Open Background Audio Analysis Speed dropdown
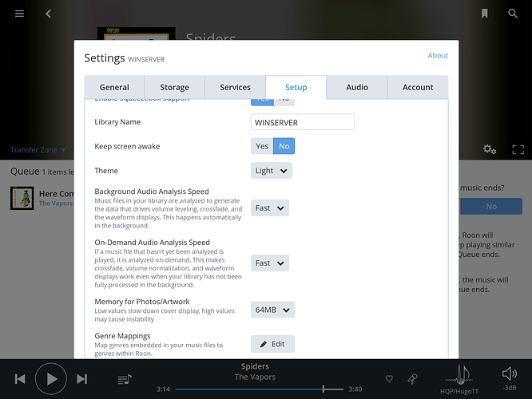Screen dimensions: 532x399 270,207
